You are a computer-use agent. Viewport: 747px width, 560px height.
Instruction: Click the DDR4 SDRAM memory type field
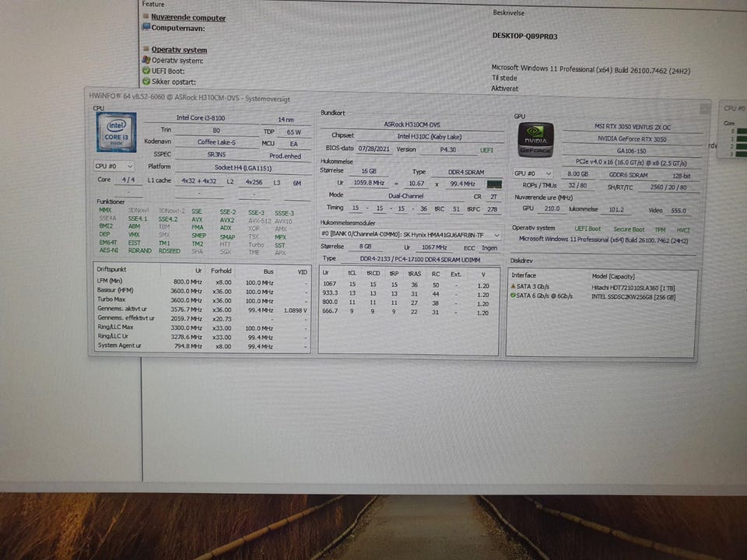click(x=466, y=172)
